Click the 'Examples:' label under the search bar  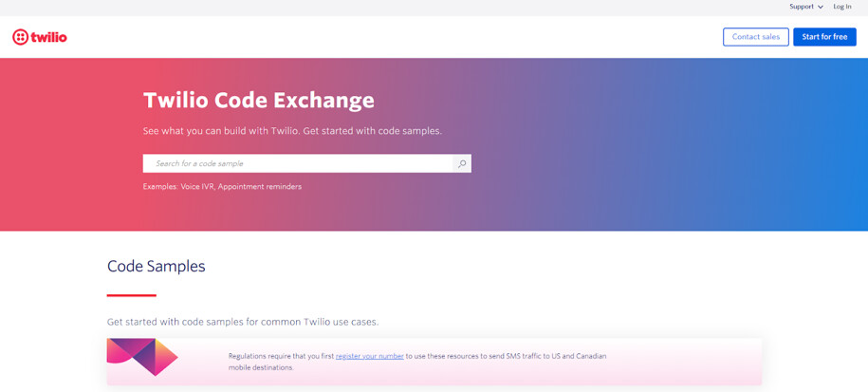click(160, 187)
